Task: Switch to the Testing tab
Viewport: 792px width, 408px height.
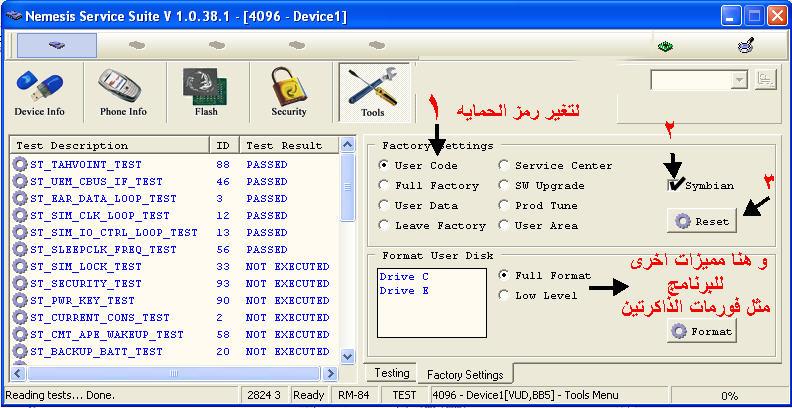Action: click(x=391, y=373)
